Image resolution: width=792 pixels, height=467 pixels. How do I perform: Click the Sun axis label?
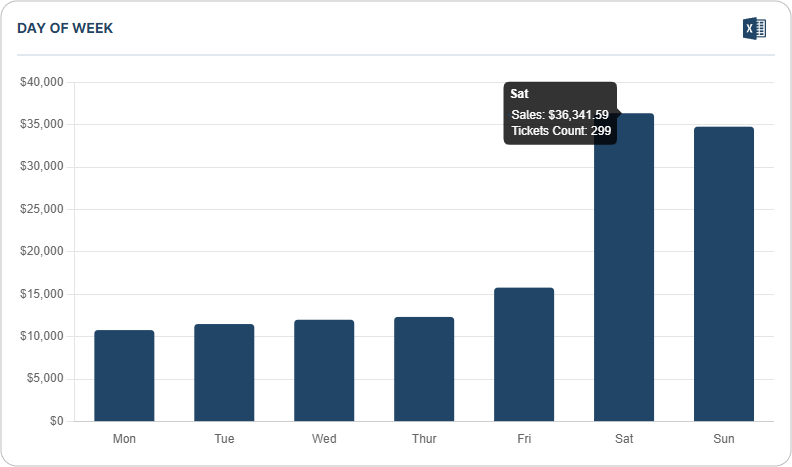(x=724, y=438)
